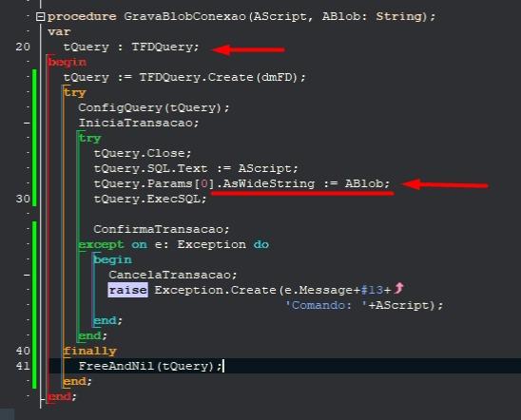Viewport: 521px width, 420px height.
Task: Click 'CancelaTransacao;' statement
Action: pos(173,275)
